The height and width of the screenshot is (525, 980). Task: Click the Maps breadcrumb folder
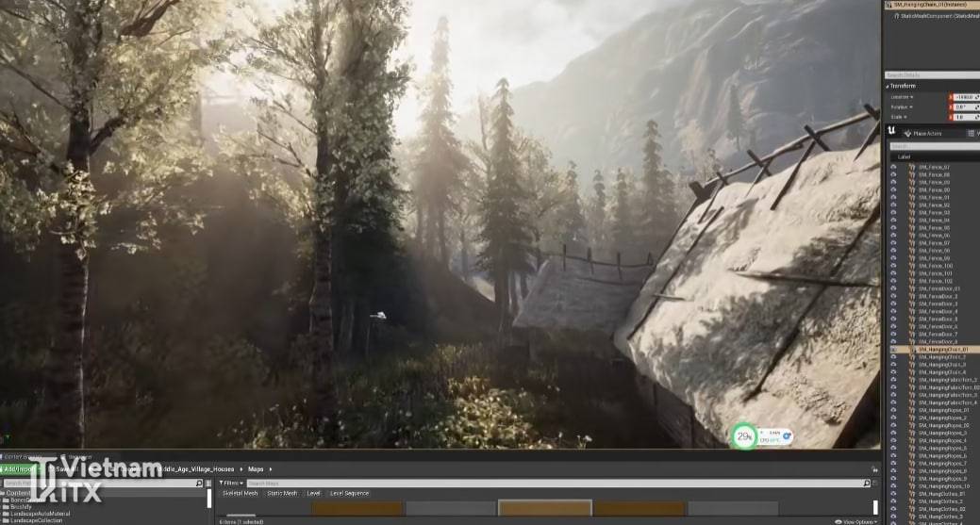[256, 468]
